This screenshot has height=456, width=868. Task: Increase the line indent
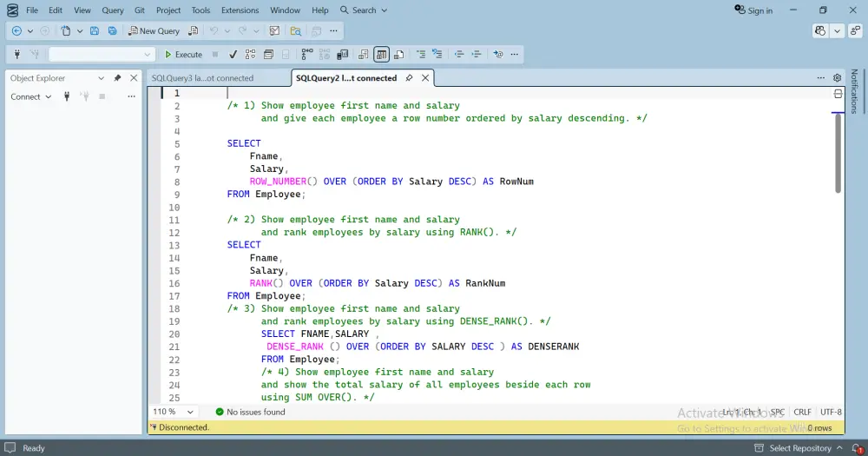(x=476, y=55)
